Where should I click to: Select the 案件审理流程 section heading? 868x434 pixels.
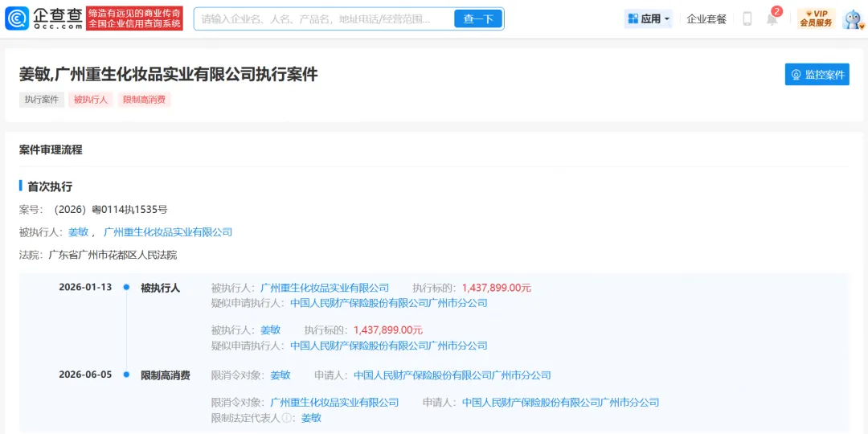pos(51,149)
